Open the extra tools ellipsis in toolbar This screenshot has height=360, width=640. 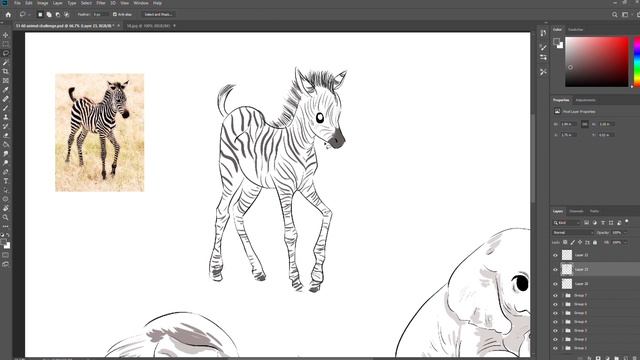pos(6,226)
